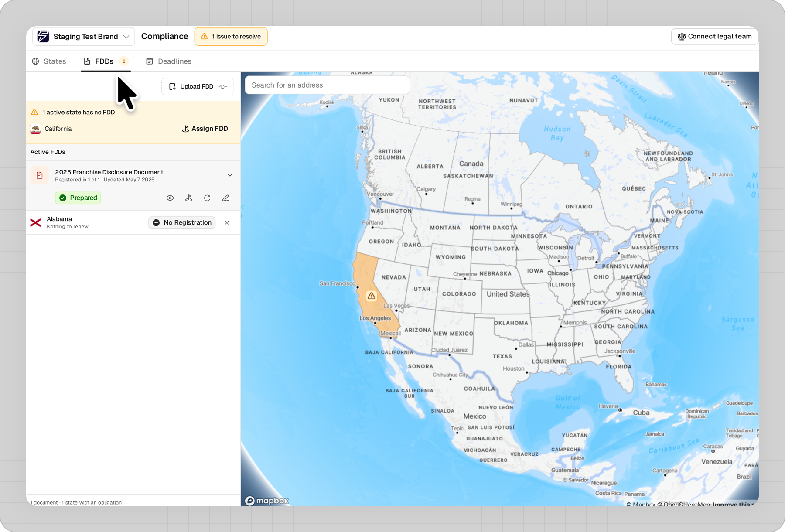Click the Alabama state flag icon
Image resolution: width=785 pixels, height=532 pixels.
coord(36,223)
